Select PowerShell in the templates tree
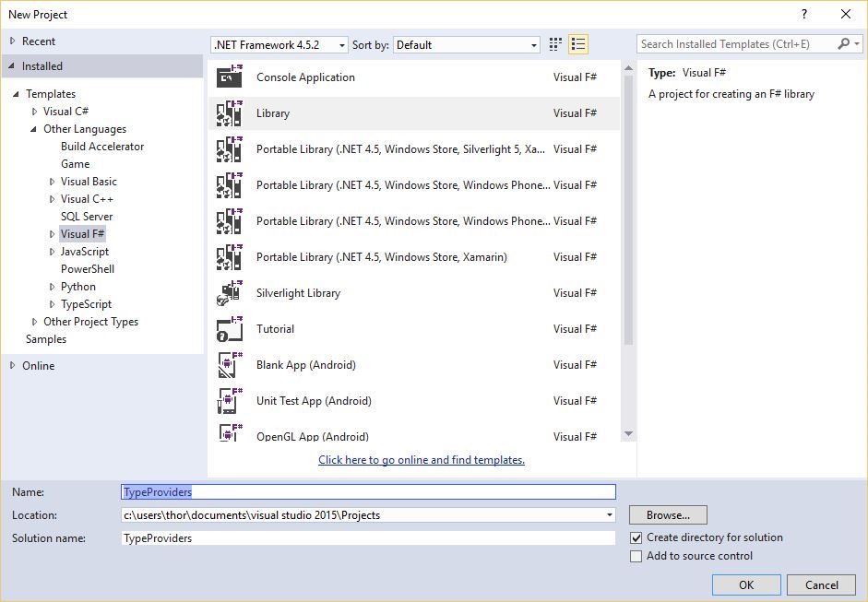This screenshot has height=602, width=868. pyautogui.click(x=88, y=269)
